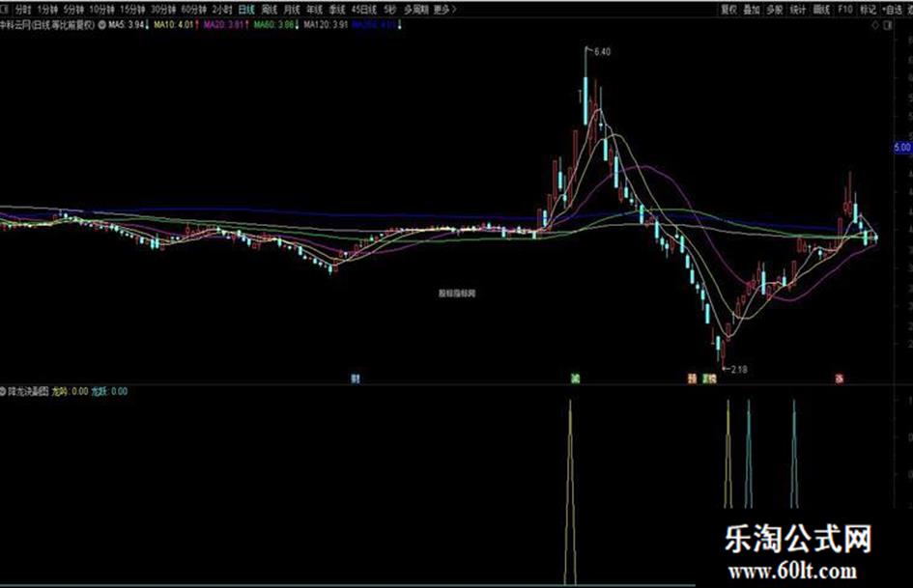Click the 叠加 overlay button
Viewport: 913px width, 588px height.
[x=752, y=10]
